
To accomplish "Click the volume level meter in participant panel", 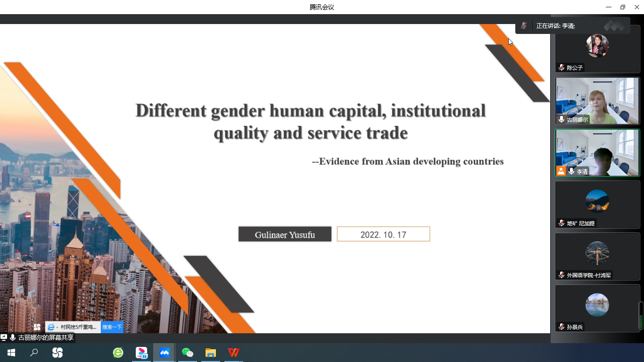I will pos(641,315).
